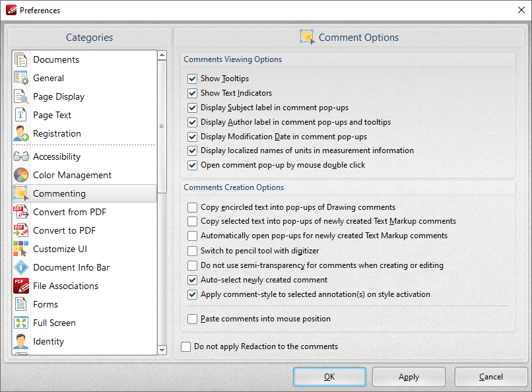Select the General category
Screen dimensions: 532x392
(84, 78)
